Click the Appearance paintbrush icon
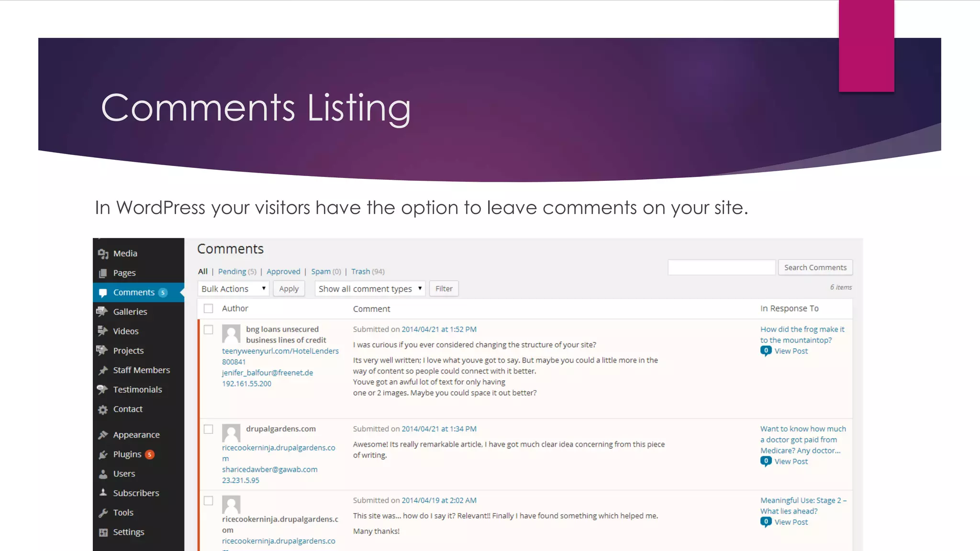The width and height of the screenshot is (980, 551). click(x=103, y=435)
